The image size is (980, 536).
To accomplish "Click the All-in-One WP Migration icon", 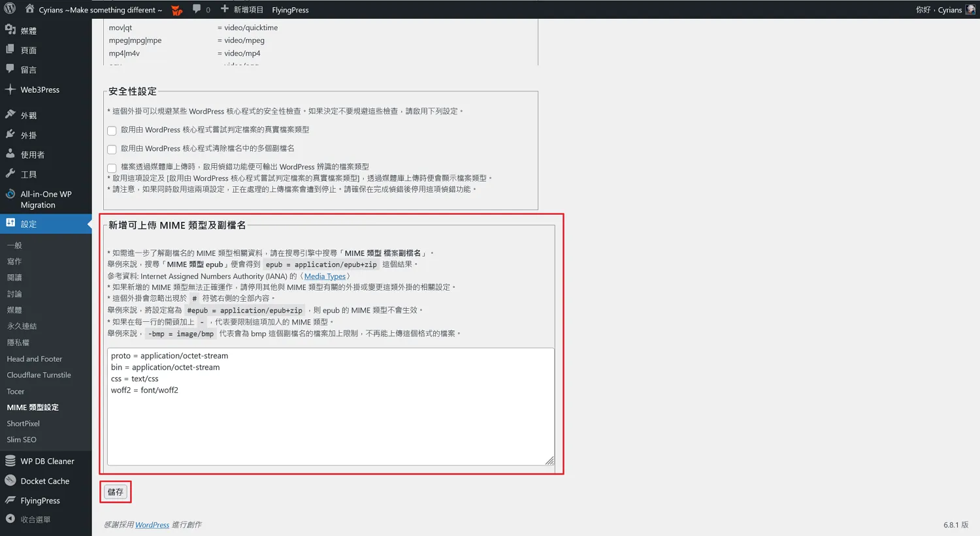I will (x=10, y=195).
